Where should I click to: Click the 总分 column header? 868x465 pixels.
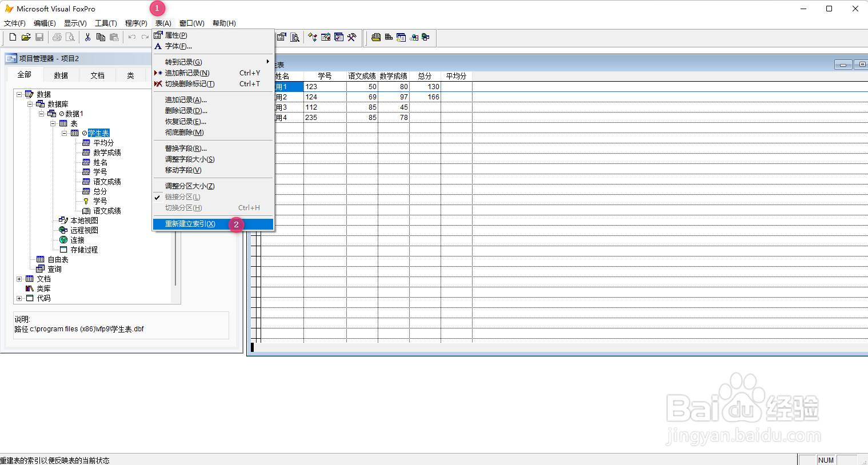pos(425,76)
